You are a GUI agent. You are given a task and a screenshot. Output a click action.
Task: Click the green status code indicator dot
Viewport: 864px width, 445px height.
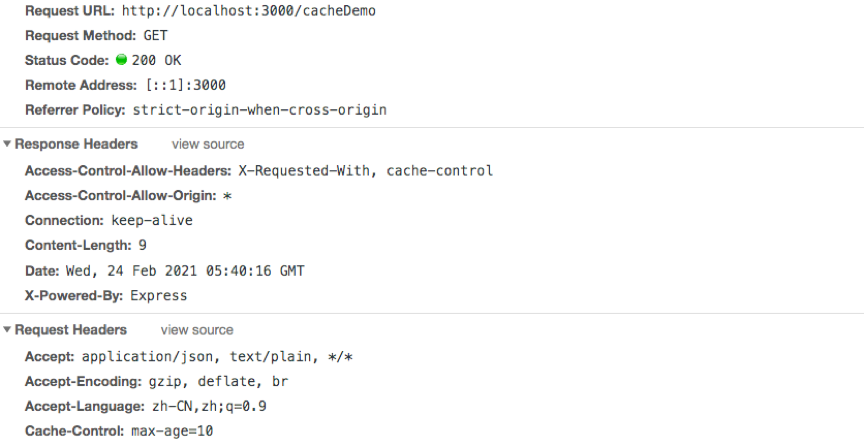pos(121,60)
